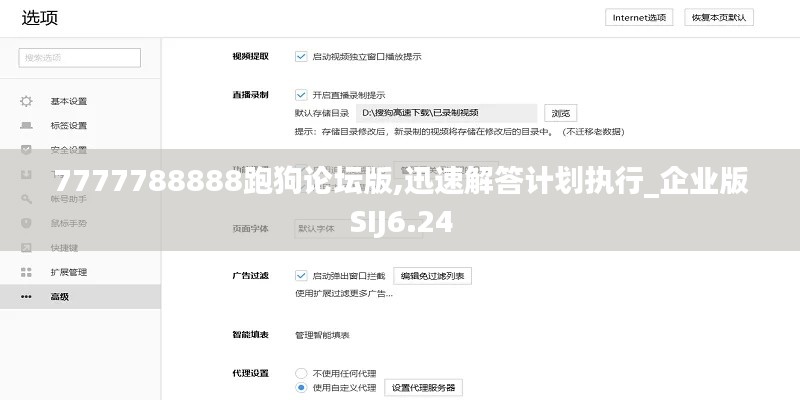Click 恢复本页默认 button
800x400 pixels.
pyautogui.click(x=719, y=17)
